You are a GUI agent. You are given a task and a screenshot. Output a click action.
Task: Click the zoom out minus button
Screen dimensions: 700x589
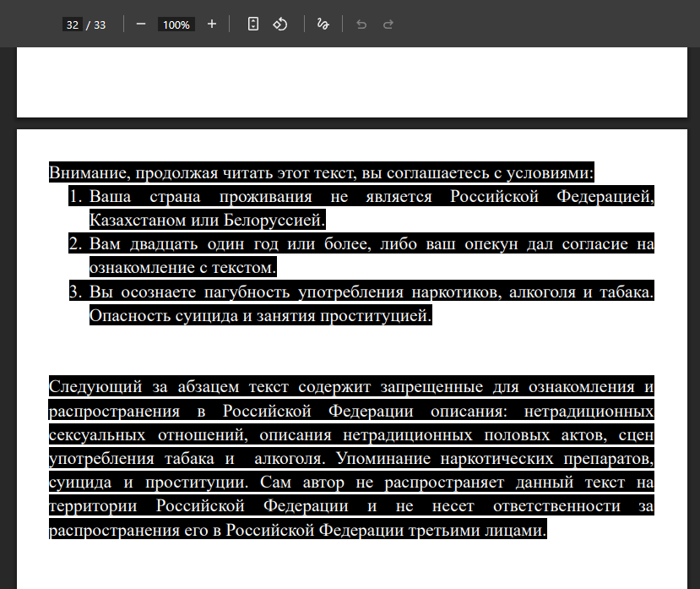pos(141,25)
